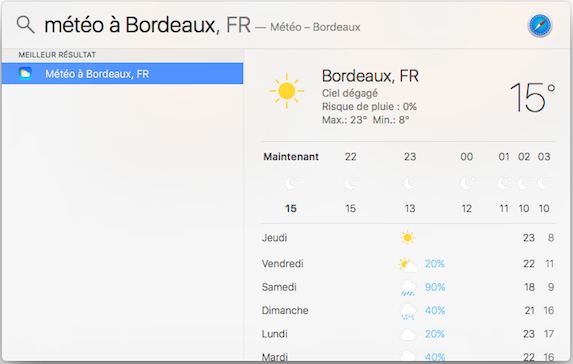Click Samedi's rain cloud icon
This screenshot has height=364, width=573.
408,288
